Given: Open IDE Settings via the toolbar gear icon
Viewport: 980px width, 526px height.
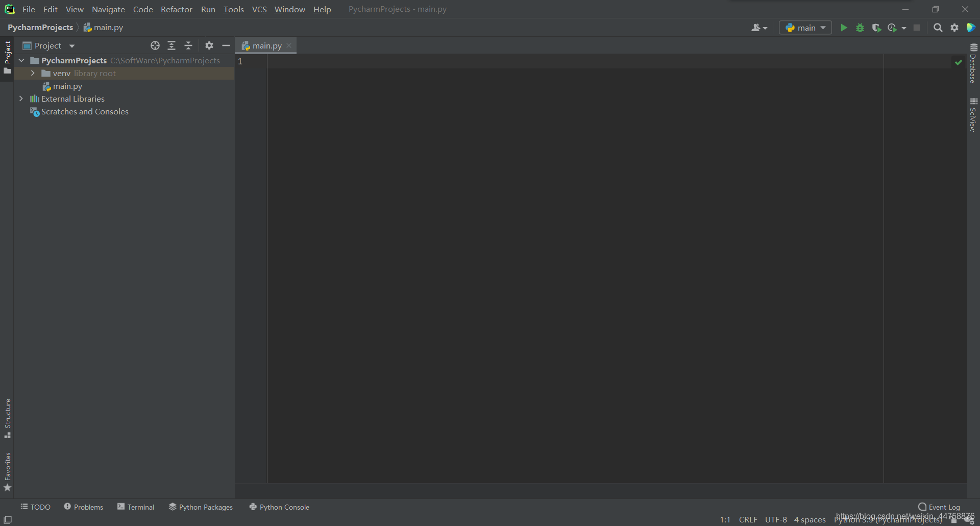Looking at the screenshot, I should (954, 28).
